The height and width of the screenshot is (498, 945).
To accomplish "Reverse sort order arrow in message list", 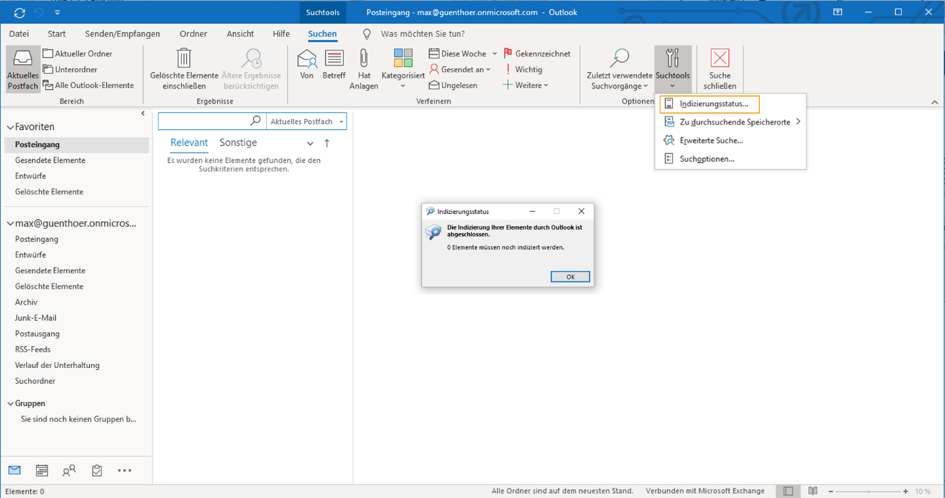I will click(x=327, y=143).
